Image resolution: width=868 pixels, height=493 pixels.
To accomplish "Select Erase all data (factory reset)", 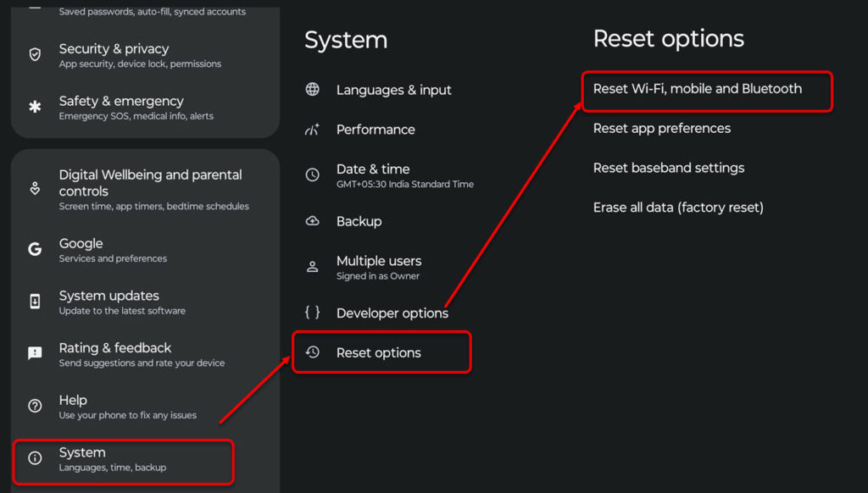I will coord(678,208).
